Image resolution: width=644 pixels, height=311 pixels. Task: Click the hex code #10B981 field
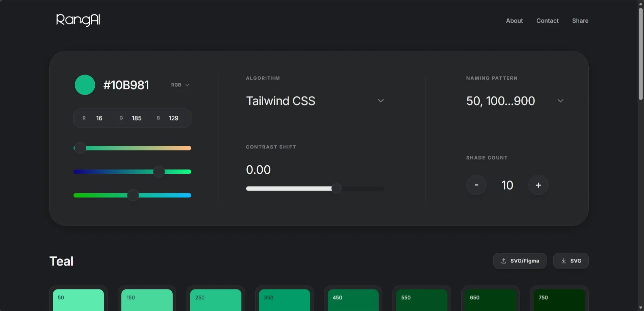coord(126,85)
